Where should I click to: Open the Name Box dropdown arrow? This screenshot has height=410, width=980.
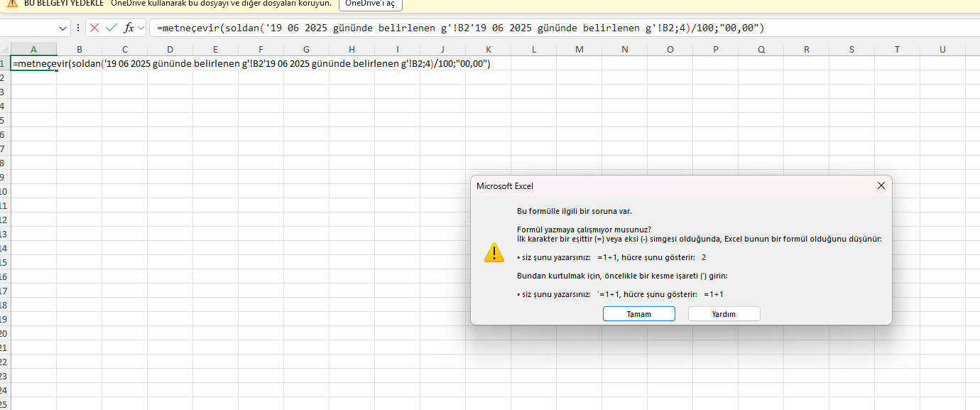pos(62,28)
